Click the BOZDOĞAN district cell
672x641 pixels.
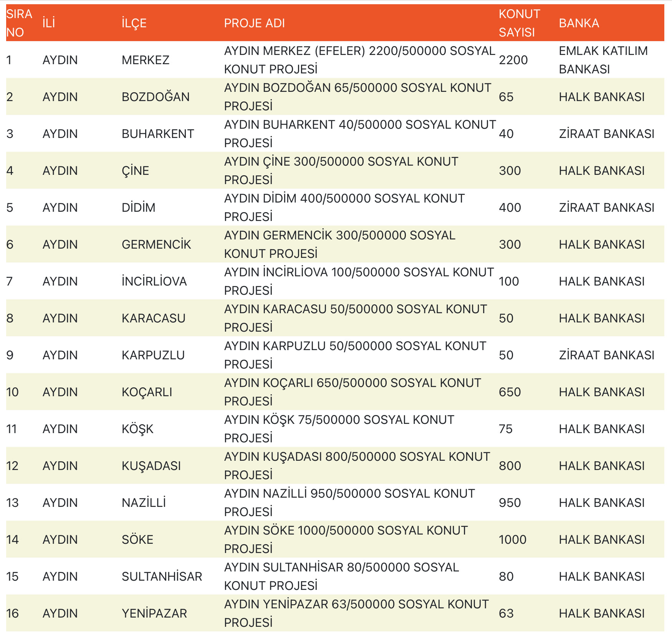click(x=156, y=97)
